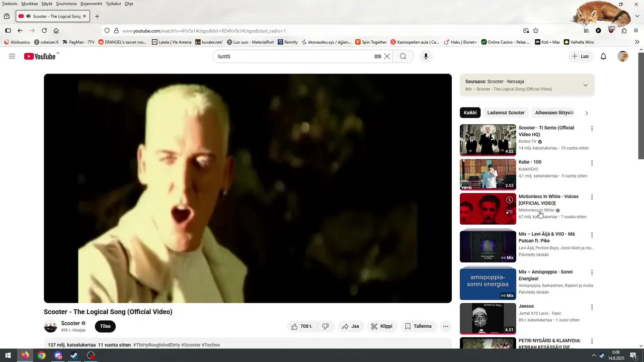Open Firefox Muokkaa menu
Viewport: 644px width, 362px height.
point(30,4)
